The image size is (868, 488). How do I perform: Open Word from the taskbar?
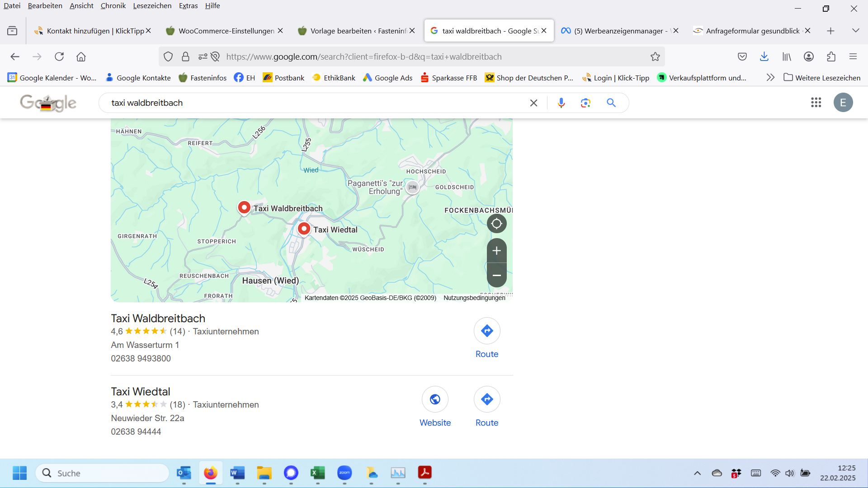pos(237,473)
